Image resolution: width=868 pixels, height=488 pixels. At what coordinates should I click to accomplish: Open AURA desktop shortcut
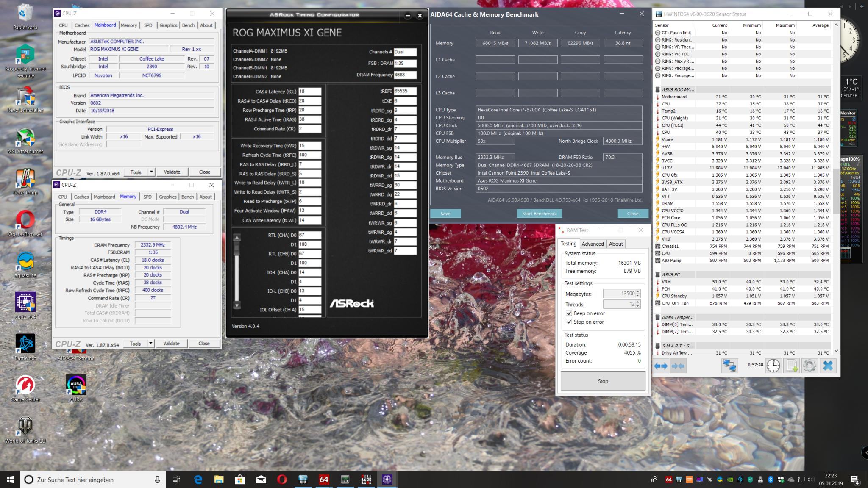[x=76, y=389]
